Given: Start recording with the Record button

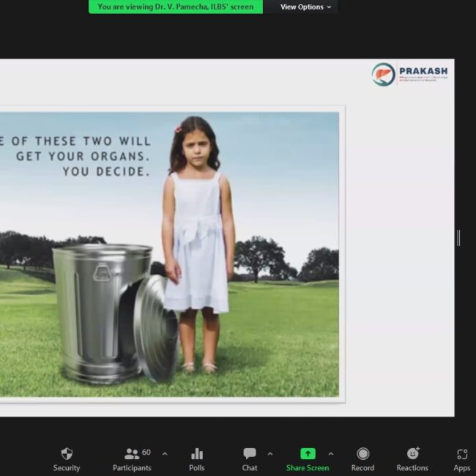Looking at the screenshot, I should point(362,458).
